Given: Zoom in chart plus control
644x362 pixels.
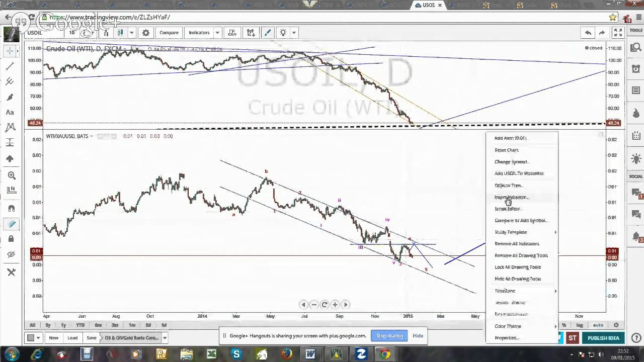Looking at the screenshot, I should 335,305.
